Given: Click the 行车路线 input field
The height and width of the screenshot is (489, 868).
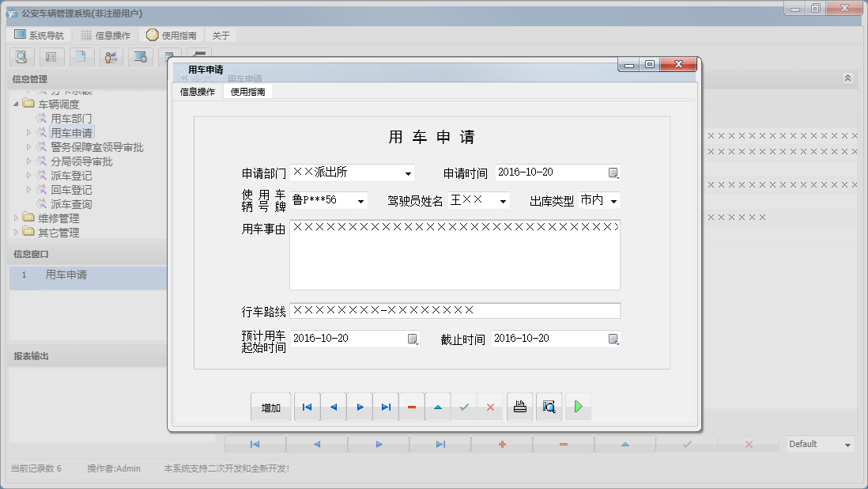Looking at the screenshot, I should (455, 311).
